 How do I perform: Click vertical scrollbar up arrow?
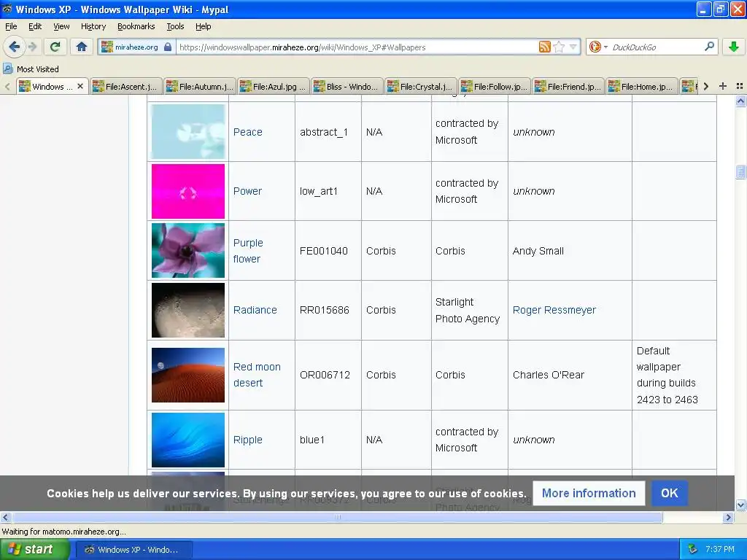(x=740, y=101)
